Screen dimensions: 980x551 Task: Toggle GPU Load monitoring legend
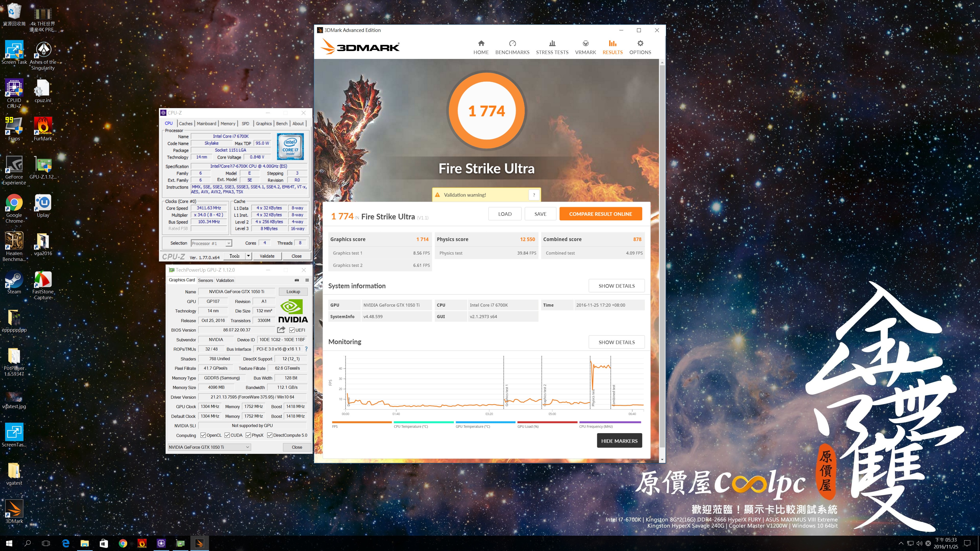547,424
